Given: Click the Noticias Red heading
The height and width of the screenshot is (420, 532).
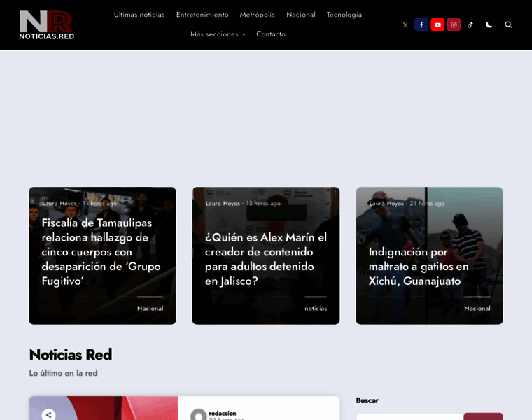Looking at the screenshot, I should (71, 355).
